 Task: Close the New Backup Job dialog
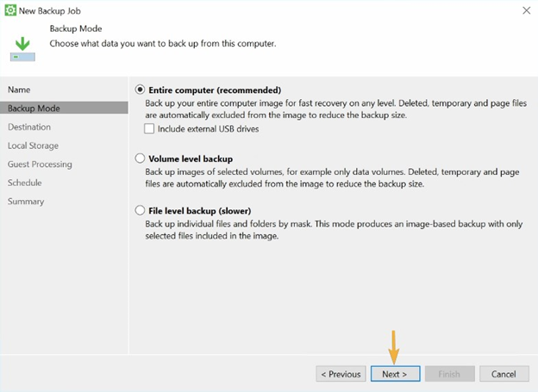(x=526, y=10)
